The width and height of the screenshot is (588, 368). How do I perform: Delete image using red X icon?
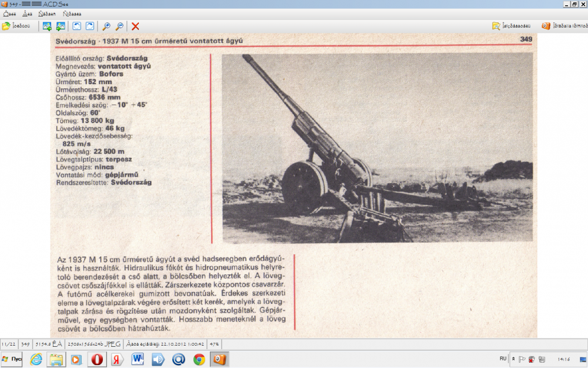pyautogui.click(x=135, y=26)
